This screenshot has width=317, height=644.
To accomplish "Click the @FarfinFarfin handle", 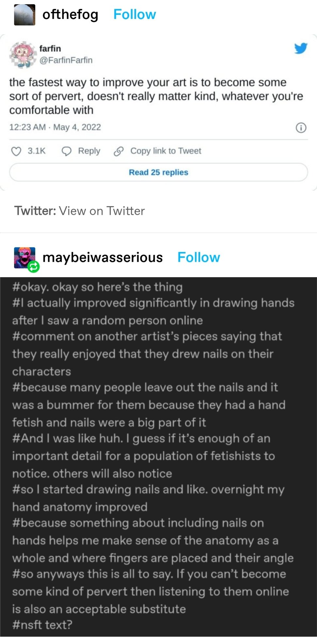I will 66,60.
